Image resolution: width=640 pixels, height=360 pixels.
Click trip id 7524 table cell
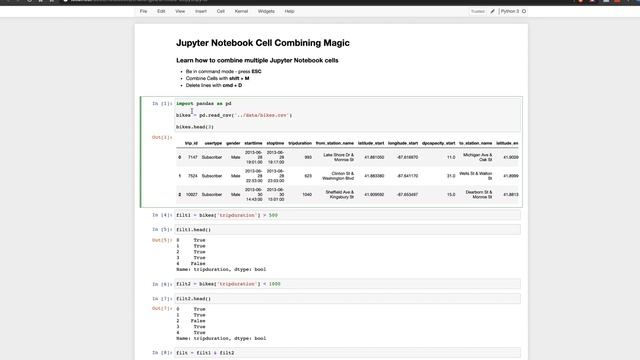click(x=193, y=176)
